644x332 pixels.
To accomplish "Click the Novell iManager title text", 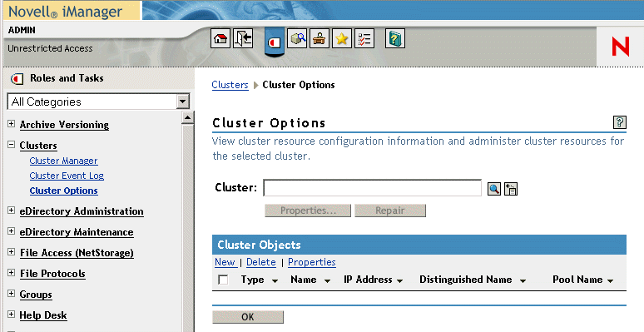I will pyautogui.click(x=65, y=11).
